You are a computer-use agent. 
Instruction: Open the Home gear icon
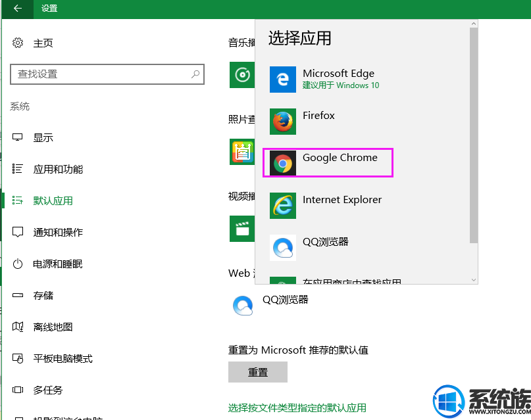[18, 43]
